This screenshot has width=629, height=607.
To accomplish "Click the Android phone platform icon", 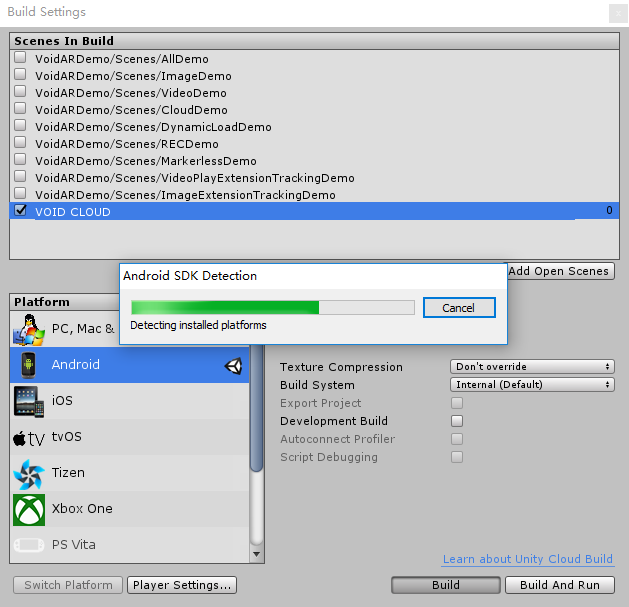I will coord(28,365).
